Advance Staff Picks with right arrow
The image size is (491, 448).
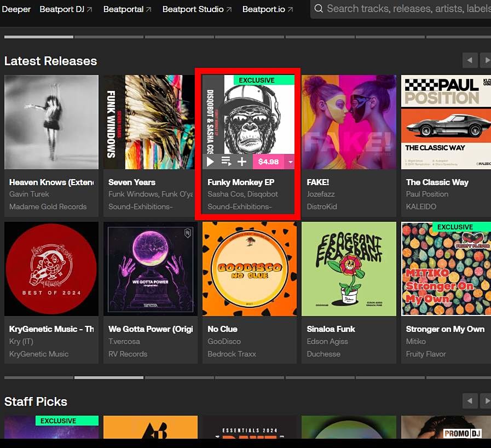[x=486, y=401]
